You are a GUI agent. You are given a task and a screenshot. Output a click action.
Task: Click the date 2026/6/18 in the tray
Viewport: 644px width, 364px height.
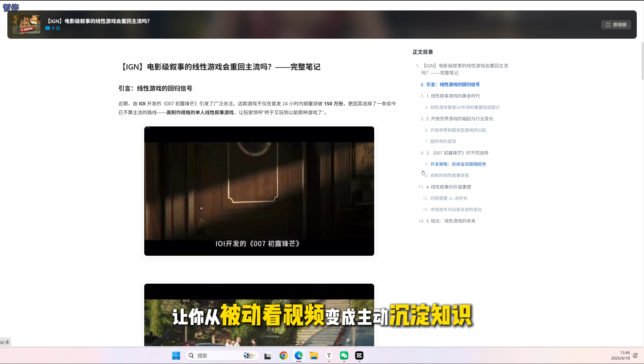tap(620, 358)
